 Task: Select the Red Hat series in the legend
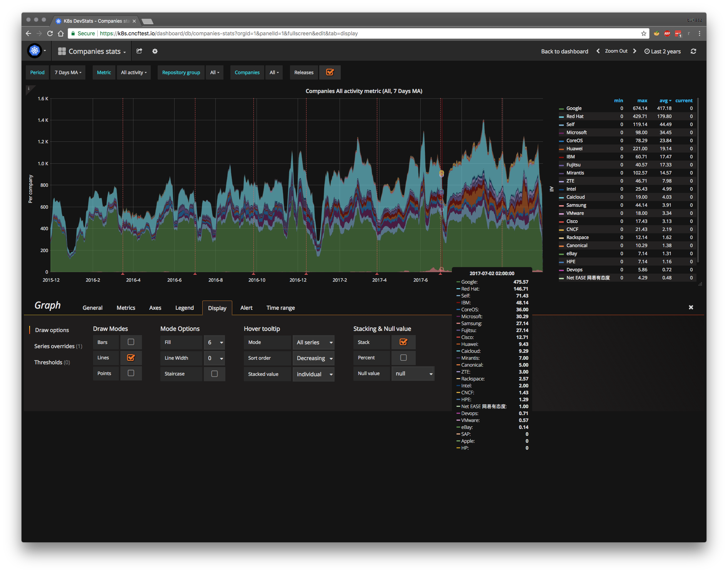pos(575,116)
